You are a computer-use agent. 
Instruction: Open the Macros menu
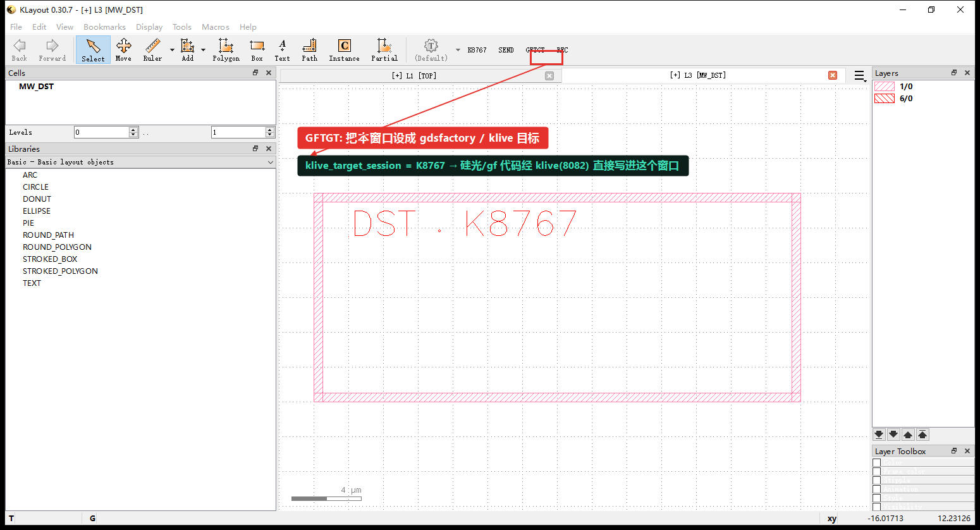tap(216, 27)
